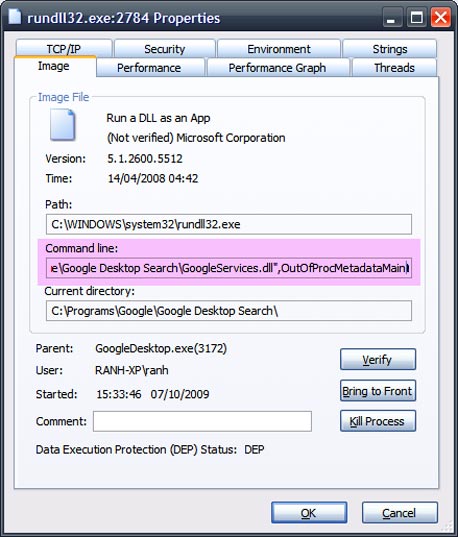Select the Image tab
Screen dimensions: 458x537
tap(54, 66)
